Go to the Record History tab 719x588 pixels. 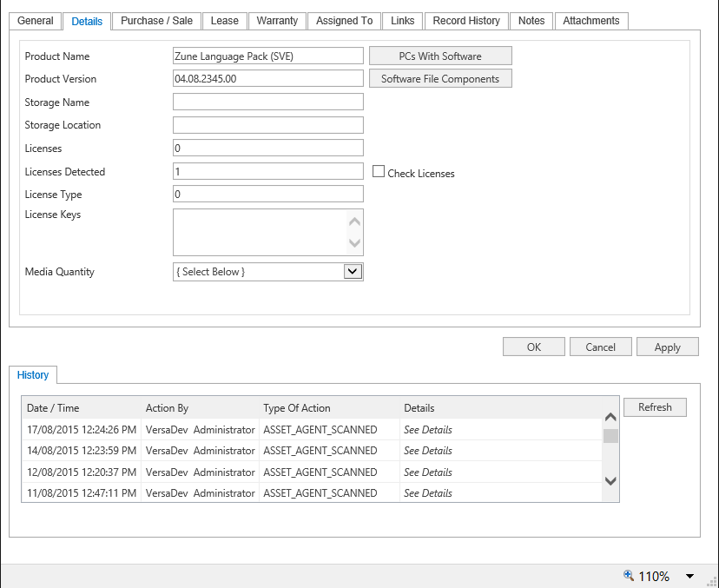tap(466, 21)
